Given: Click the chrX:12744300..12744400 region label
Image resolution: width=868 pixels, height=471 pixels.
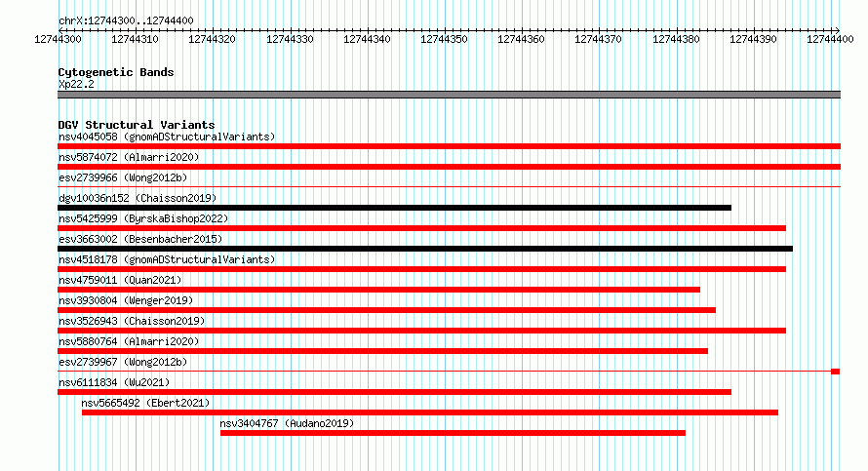Looking at the screenshot, I should click(x=126, y=20).
